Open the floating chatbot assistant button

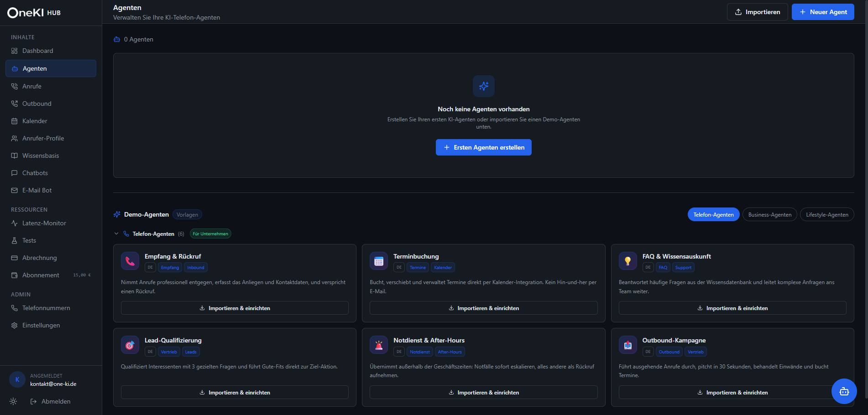click(844, 391)
